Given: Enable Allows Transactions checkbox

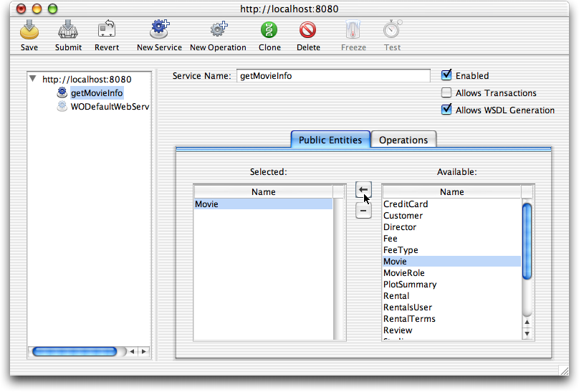Looking at the screenshot, I should pyautogui.click(x=446, y=92).
